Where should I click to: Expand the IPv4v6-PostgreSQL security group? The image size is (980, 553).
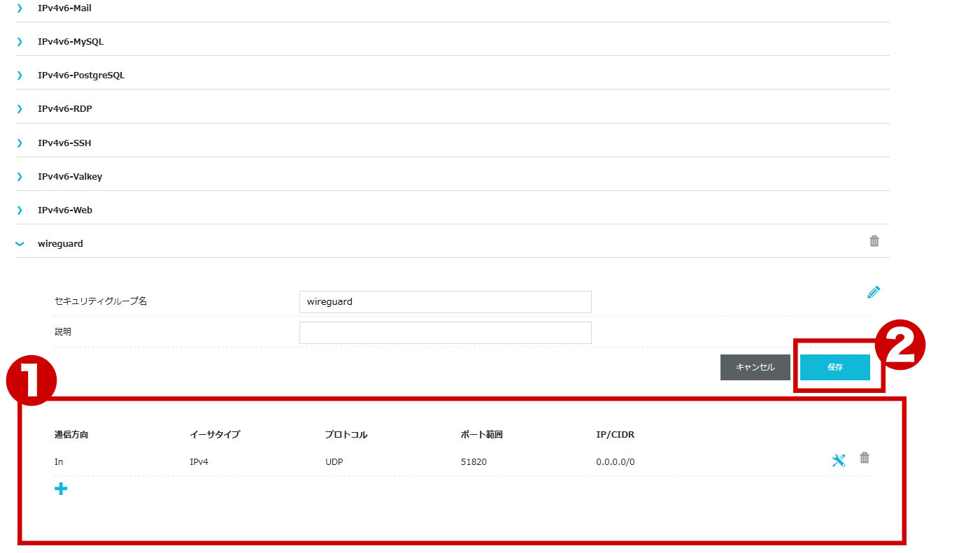coord(20,76)
